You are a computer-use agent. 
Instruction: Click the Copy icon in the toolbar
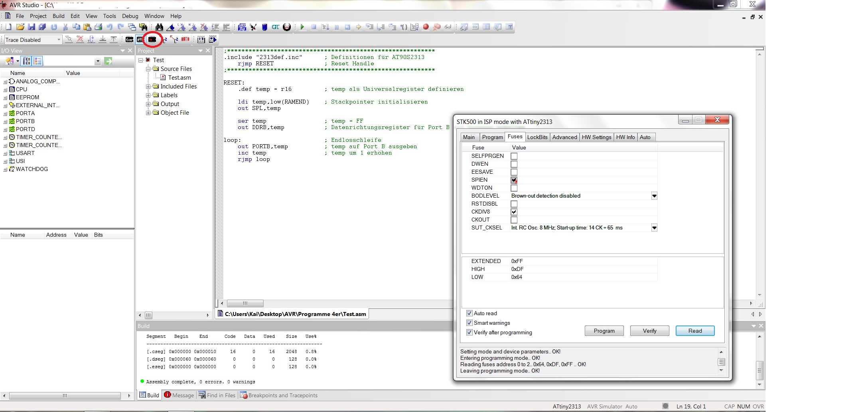point(76,27)
